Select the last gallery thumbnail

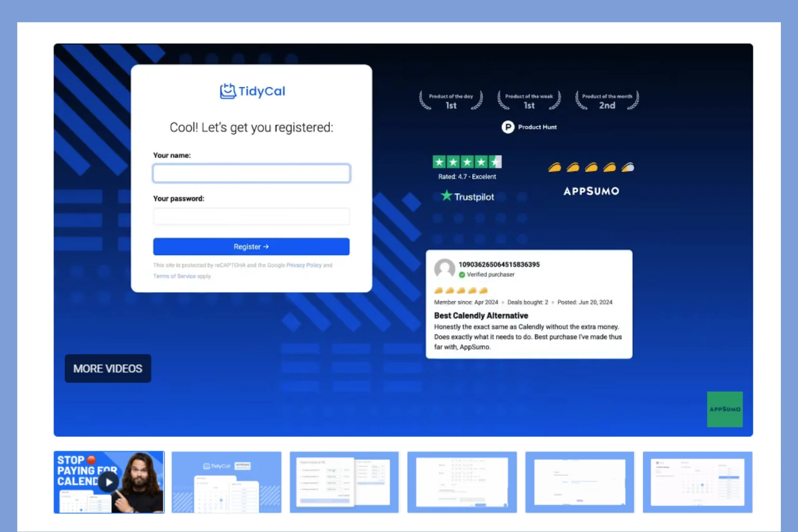click(697, 482)
